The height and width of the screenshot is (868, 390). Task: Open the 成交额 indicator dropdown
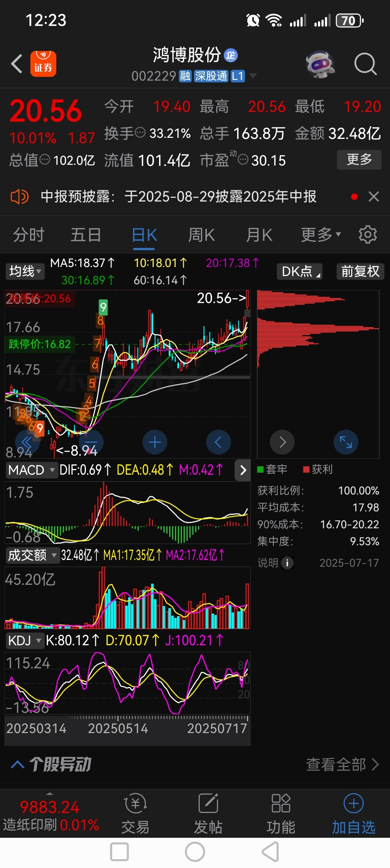pos(32,555)
